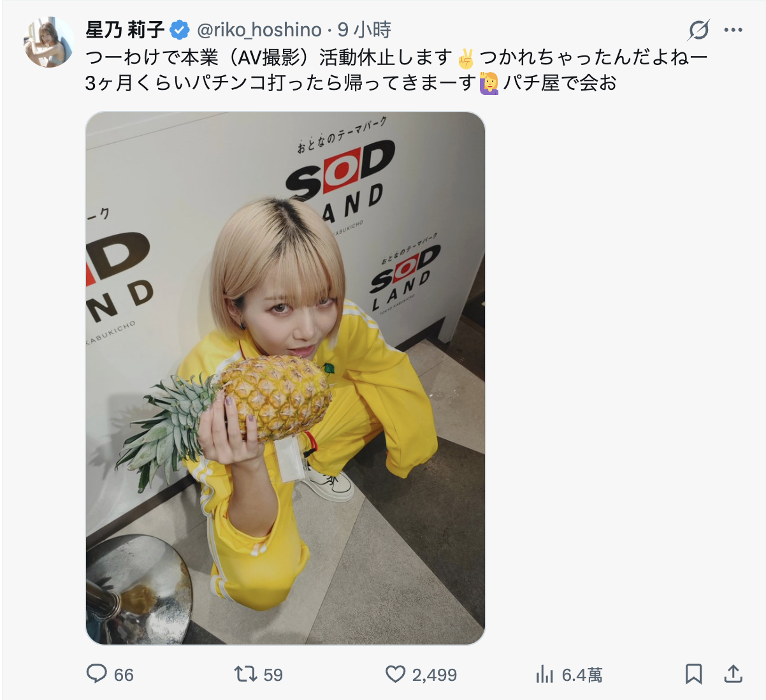
Task: Open the Grok circle-slash icon
Action: [699, 30]
